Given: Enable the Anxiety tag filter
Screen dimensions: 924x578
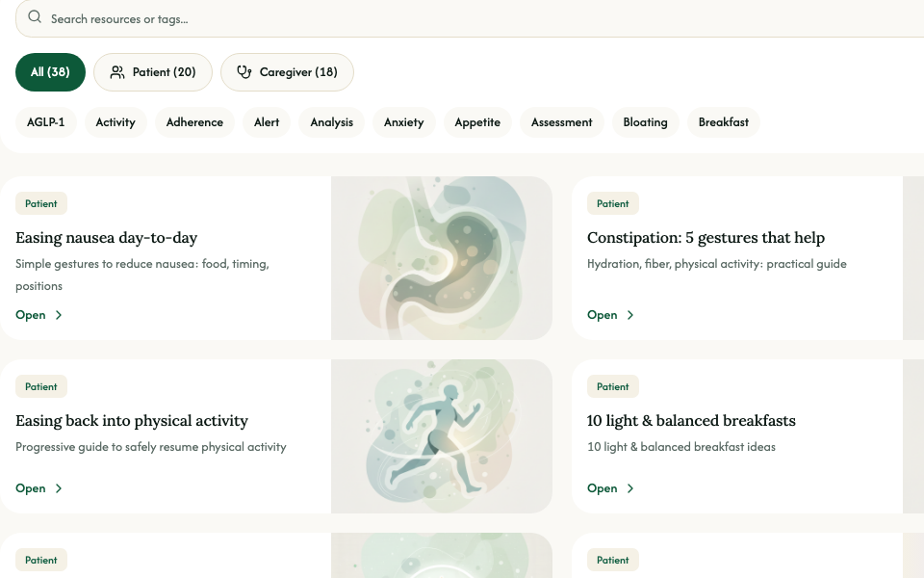Looking at the screenshot, I should 403,122.
